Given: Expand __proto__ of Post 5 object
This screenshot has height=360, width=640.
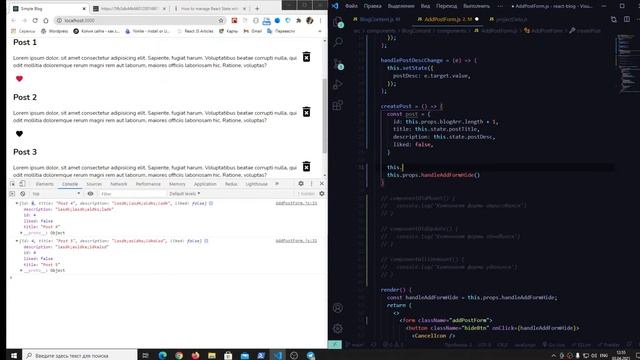Looking at the screenshot, I should [x=21, y=270].
